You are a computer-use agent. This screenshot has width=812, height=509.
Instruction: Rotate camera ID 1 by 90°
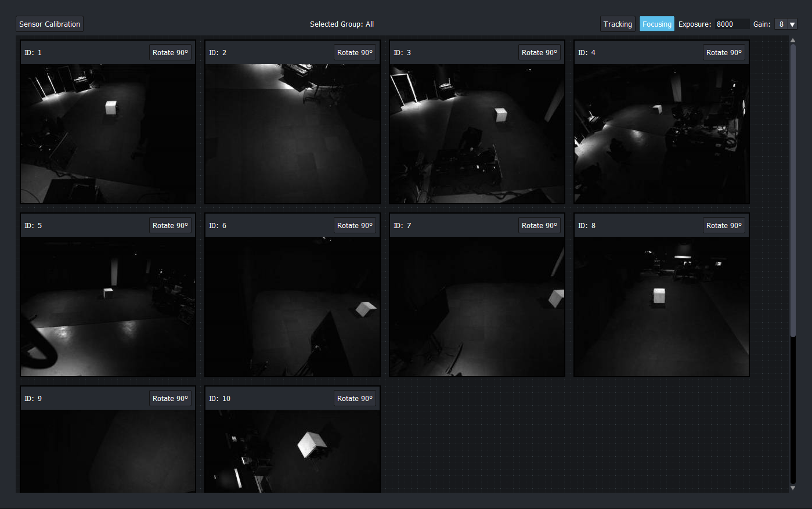pyautogui.click(x=170, y=52)
